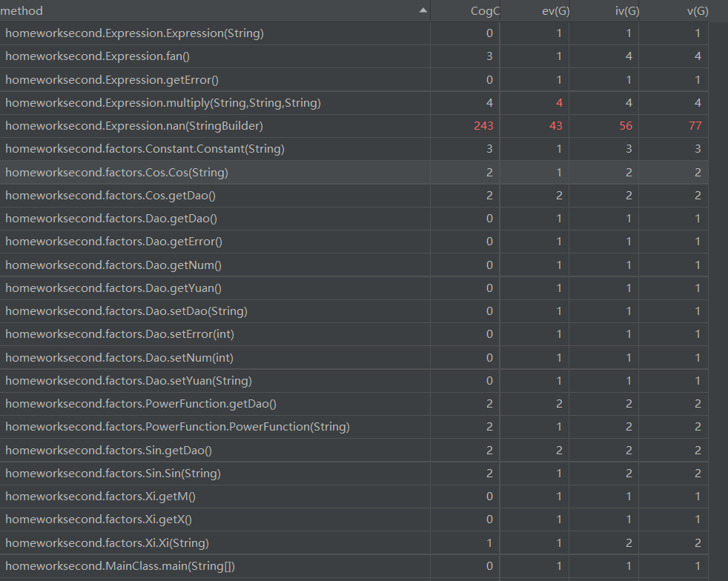This screenshot has width=728, height=581.
Task: Select the Cos.Cos(String) row
Action: pos(116,173)
